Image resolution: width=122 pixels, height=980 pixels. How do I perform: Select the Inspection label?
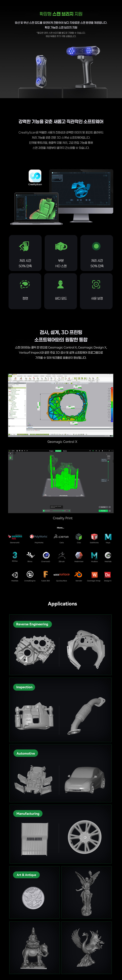click(x=24, y=687)
